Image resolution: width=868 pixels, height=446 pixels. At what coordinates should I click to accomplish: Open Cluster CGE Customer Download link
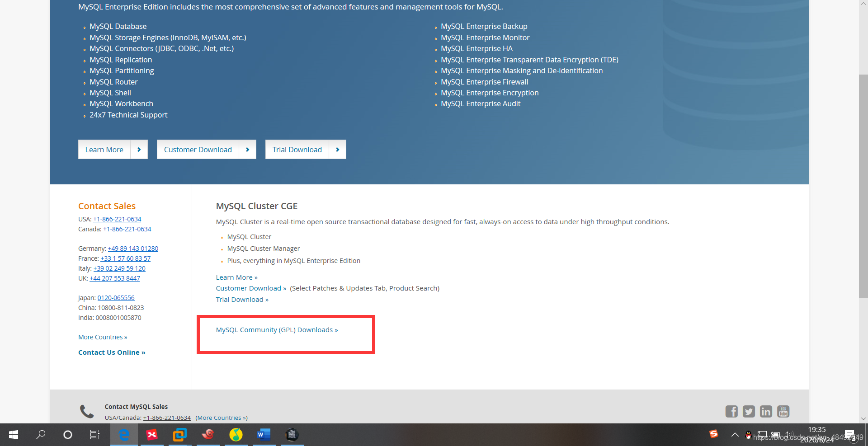pos(251,288)
